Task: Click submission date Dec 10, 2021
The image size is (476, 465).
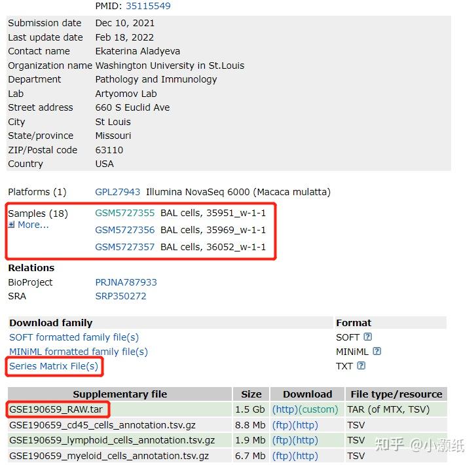Action: click(125, 23)
